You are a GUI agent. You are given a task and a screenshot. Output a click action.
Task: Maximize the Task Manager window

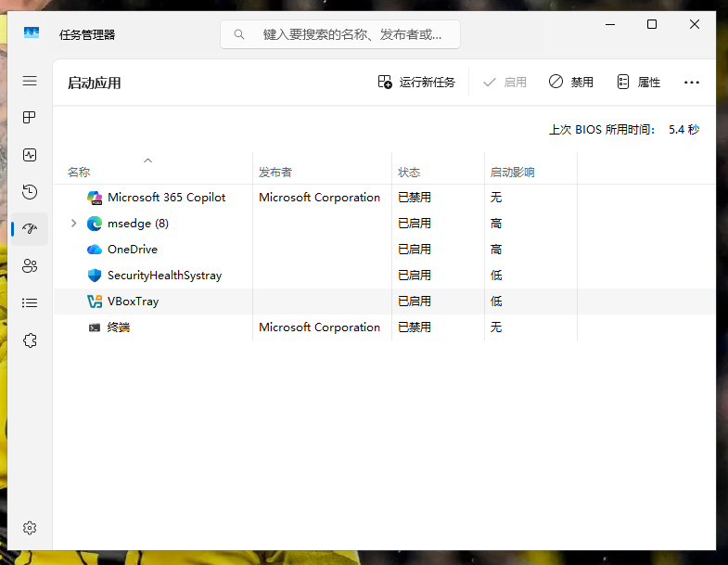click(x=652, y=24)
